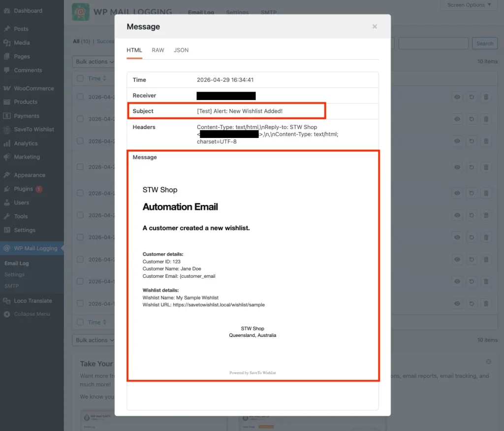The height and width of the screenshot is (431, 504).
Task: Open Settings top tab
Action: (x=237, y=12)
